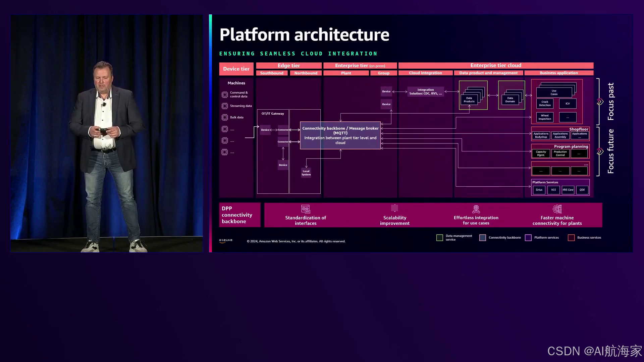644x362 pixels.
Task: Click the Amazon Web Services logo
Action: click(x=226, y=241)
